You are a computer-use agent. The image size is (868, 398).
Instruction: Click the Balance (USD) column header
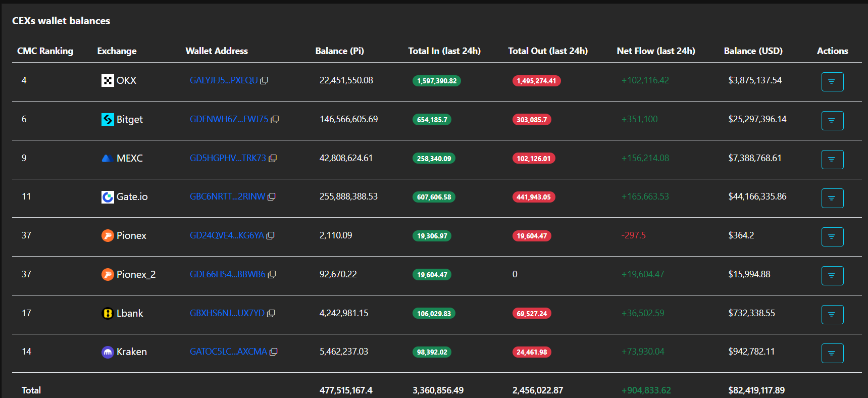coord(753,51)
